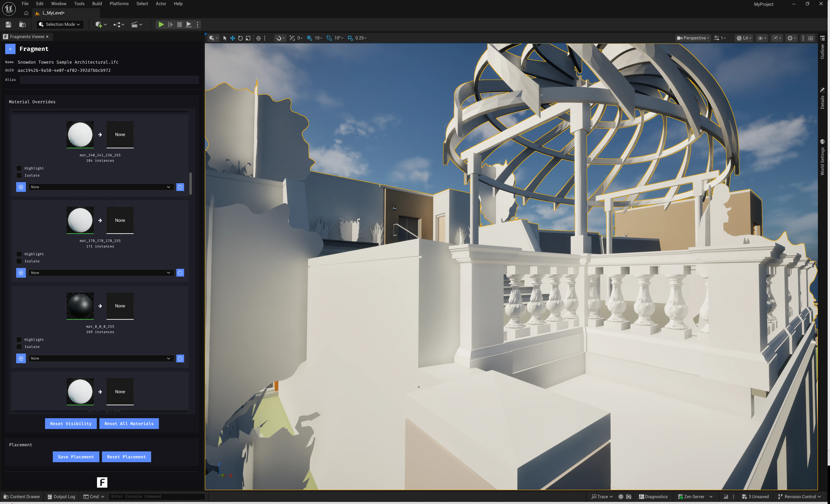The image size is (830, 504).
Task: Click the Alias input field
Action: (x=109, y=80)
